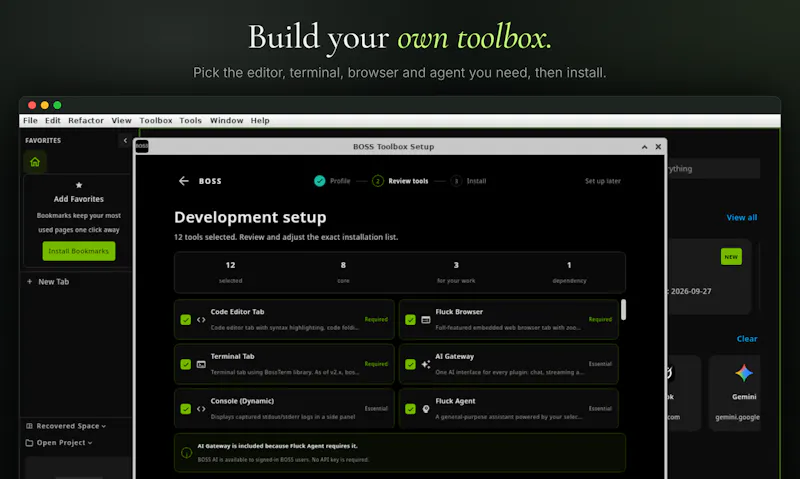Open the Help menu
The width and height of the screenshot is (800, 479).
[260, 120]
